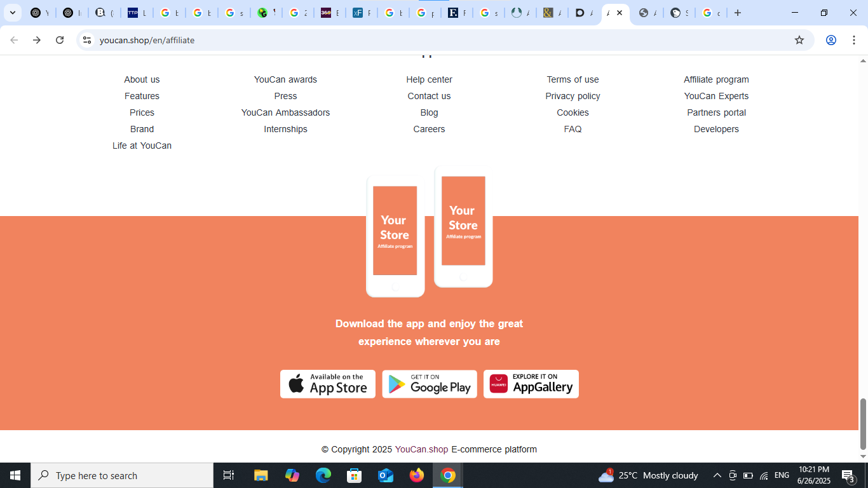Click the Huawei AppGallery download badge
The height and width of the screenshot is (488, 868).
click(531, 384)
